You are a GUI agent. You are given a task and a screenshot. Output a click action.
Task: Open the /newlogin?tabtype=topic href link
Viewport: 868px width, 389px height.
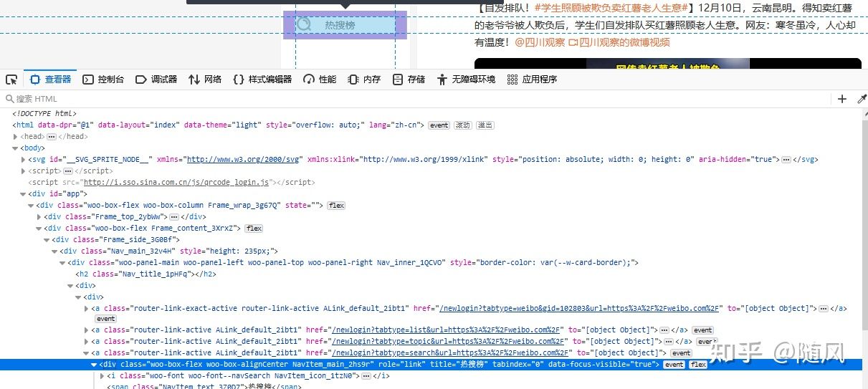coord(449,342)
